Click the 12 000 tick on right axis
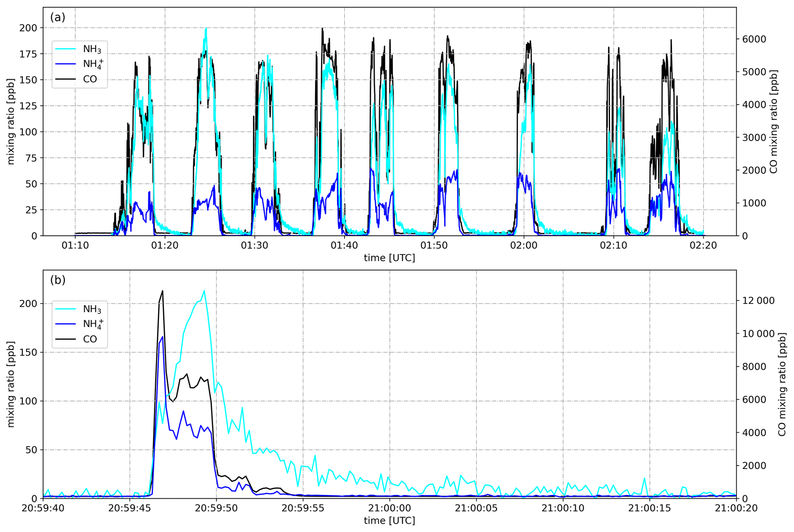 pos(759,301)
